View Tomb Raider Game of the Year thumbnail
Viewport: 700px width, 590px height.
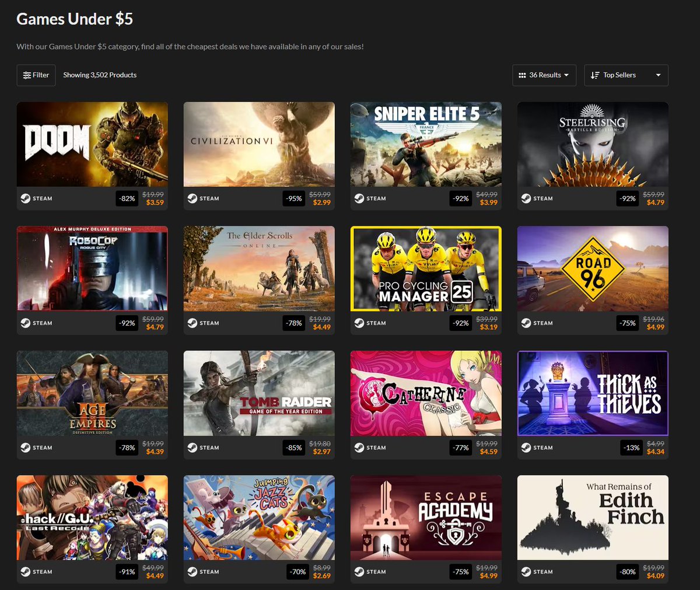point(259,393)
